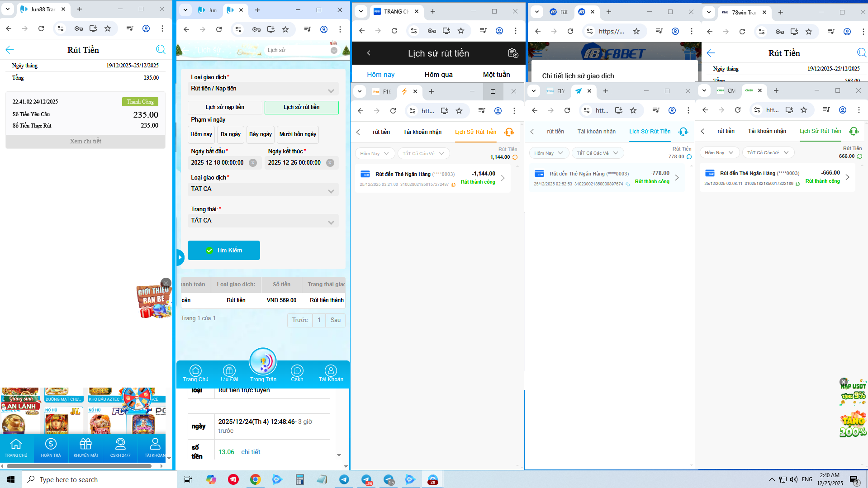Image resolution: width=868 pixels, height=488 pixels.
Task: Click the HOÀN TRẢ dollar icon
Action: pos(51,447)
